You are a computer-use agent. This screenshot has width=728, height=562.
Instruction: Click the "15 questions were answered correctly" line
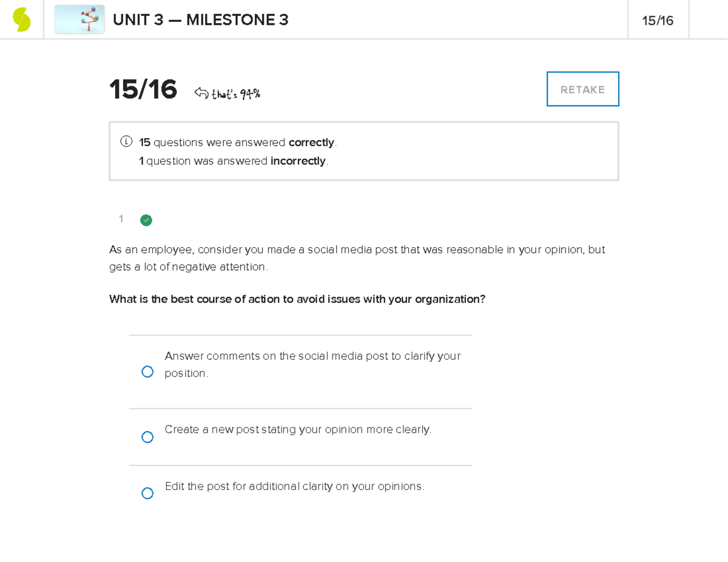pos(238,142)
